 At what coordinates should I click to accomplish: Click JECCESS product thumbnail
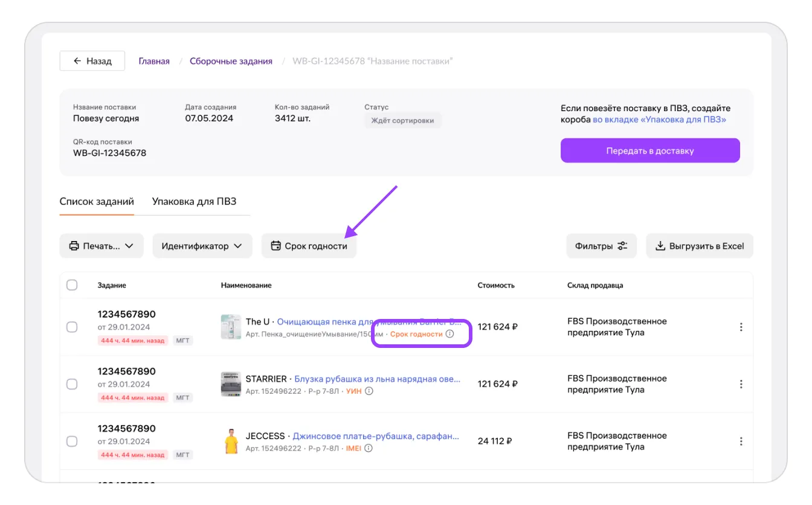[x=231, y=442]
